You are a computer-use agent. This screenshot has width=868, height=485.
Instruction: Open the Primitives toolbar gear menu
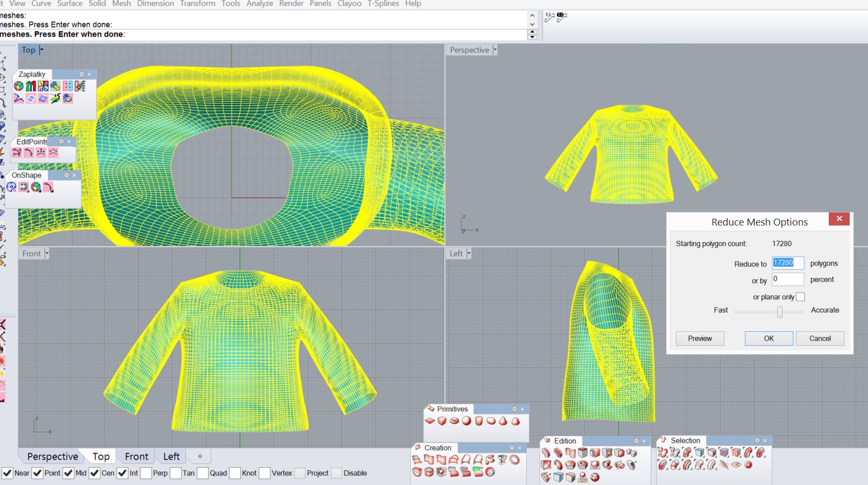(514, 409)
